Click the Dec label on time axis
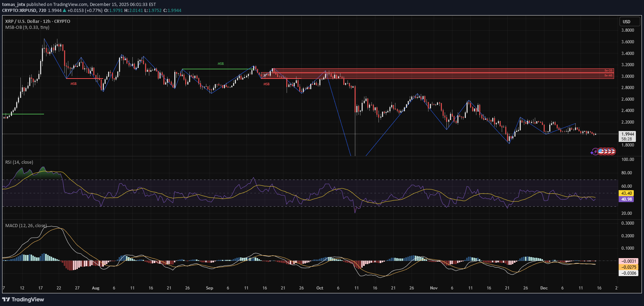 tap(544, 288)
